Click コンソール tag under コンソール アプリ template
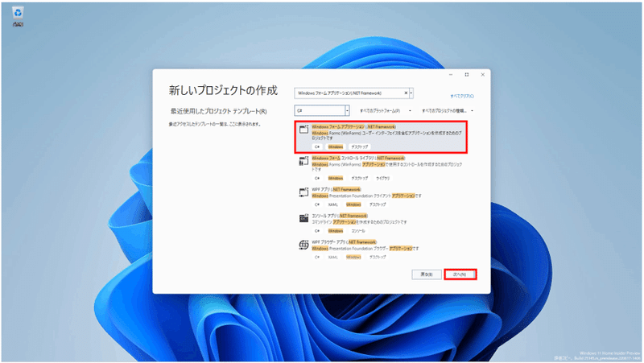 (358, 231)
